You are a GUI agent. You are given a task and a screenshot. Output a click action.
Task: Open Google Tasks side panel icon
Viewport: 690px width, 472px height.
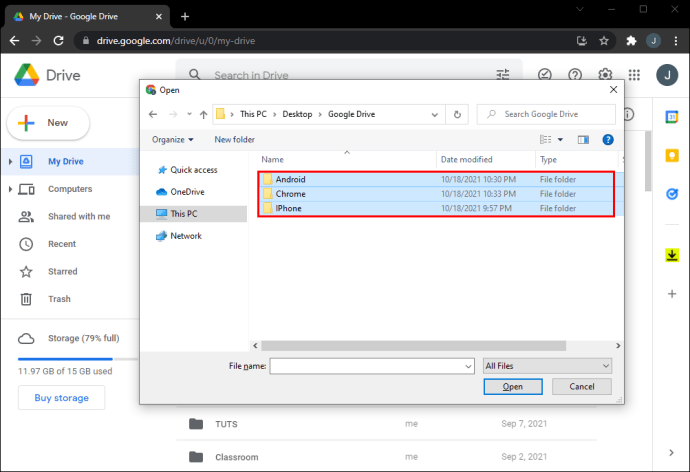click(672, 194)
